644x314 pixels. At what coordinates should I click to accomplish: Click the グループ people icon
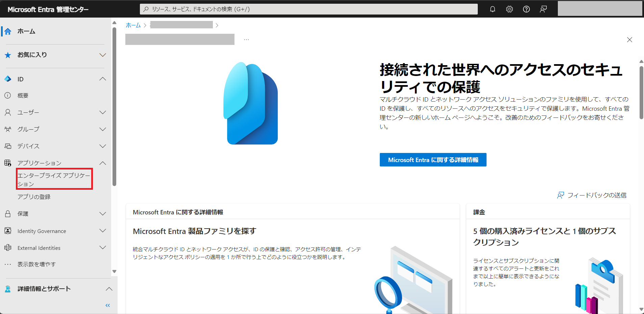pyautogui.click(x=8, y=129)
